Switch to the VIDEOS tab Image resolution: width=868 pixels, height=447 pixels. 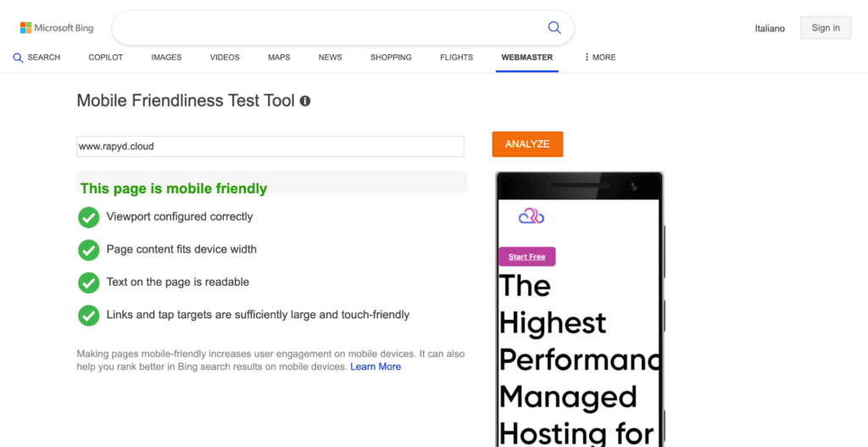[x=225, y=57]
